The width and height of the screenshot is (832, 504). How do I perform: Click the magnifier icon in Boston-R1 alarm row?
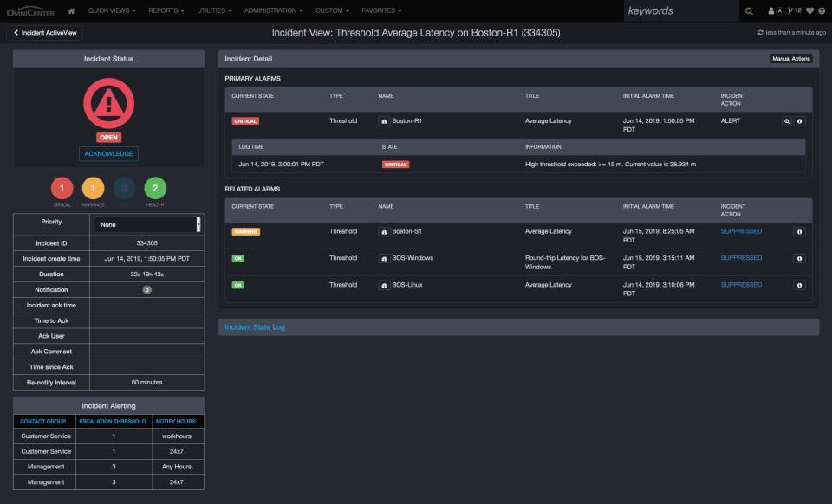click(786, 121)
